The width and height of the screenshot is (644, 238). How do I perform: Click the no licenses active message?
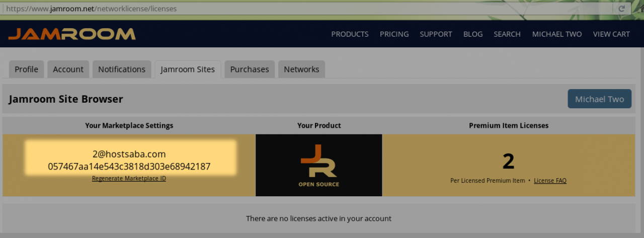(318, 218)
